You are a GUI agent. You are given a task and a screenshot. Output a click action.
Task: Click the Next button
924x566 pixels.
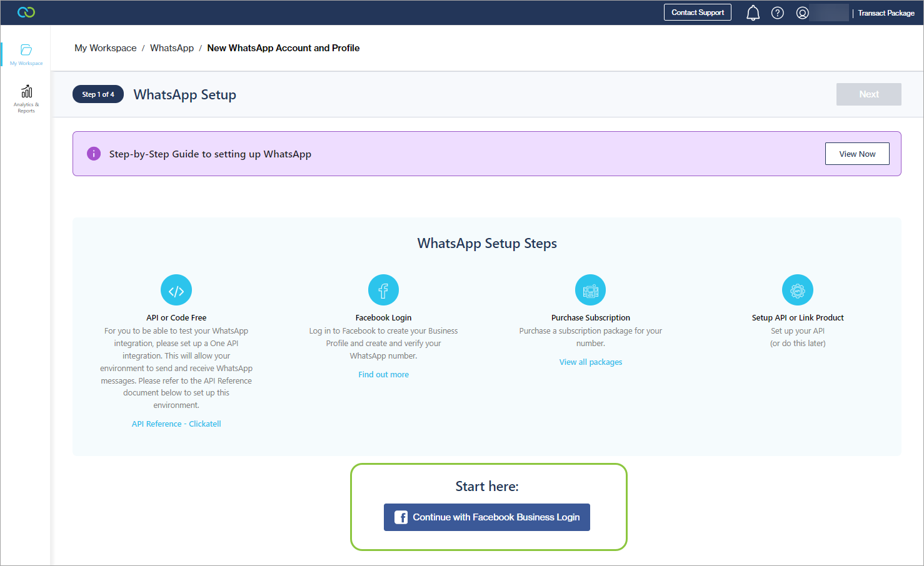click(x=868, y=94)
